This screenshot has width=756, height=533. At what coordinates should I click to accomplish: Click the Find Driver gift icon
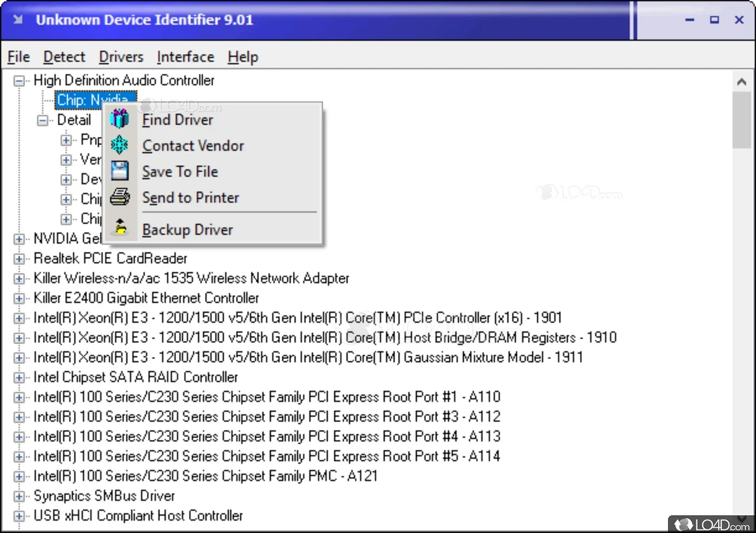(120, 119)
